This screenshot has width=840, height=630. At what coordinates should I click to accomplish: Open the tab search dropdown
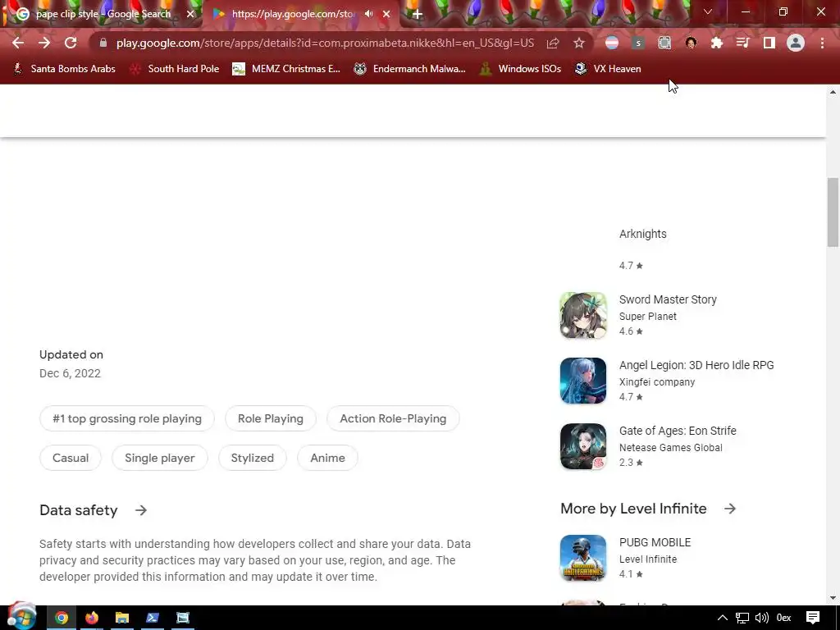coord(708,11)
